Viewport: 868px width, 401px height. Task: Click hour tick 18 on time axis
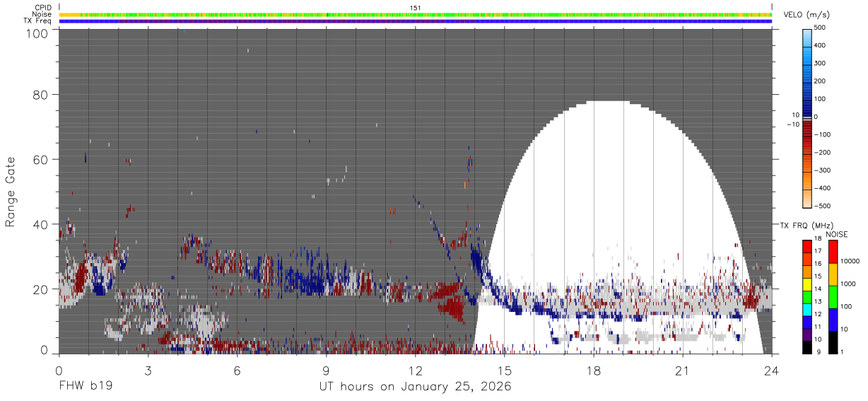click(594, 371)
